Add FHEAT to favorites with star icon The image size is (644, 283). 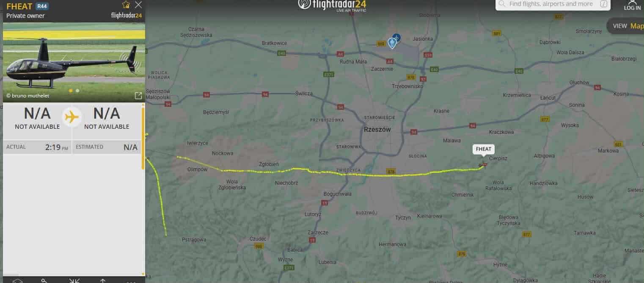126,5
